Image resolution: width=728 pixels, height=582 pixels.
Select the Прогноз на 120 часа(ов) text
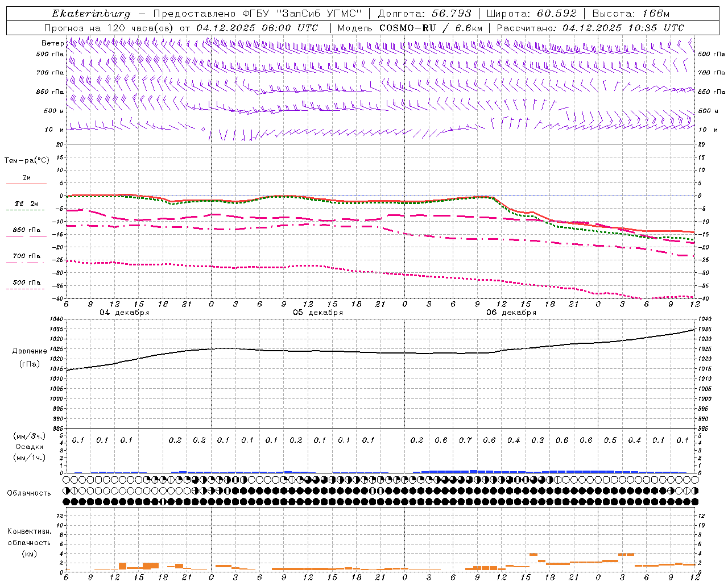point(109,28)
